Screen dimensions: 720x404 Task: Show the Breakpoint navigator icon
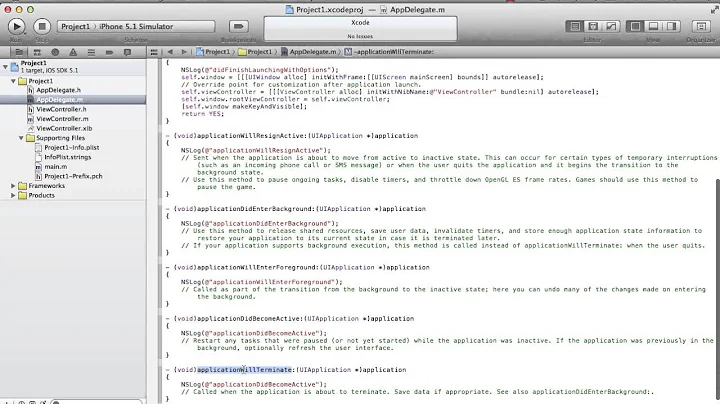[109, 52]
